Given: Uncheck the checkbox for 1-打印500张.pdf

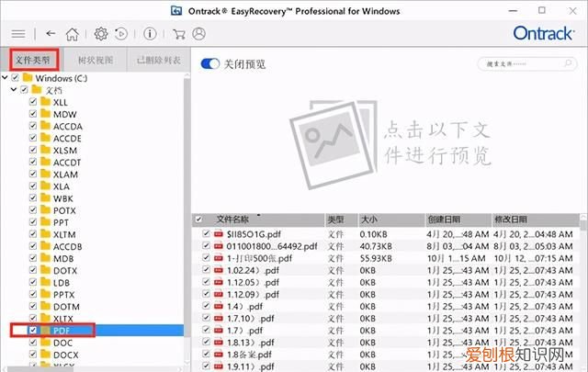Looking at the screenshot, I should coord(206,257).
